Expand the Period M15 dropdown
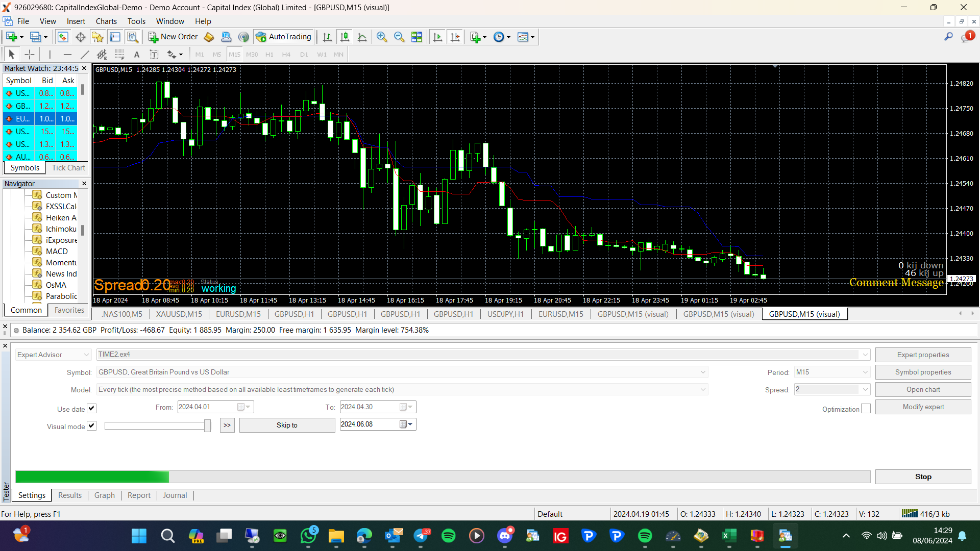Image resolution: width=980 pixels, height=551 pixels. click(865, 372)
